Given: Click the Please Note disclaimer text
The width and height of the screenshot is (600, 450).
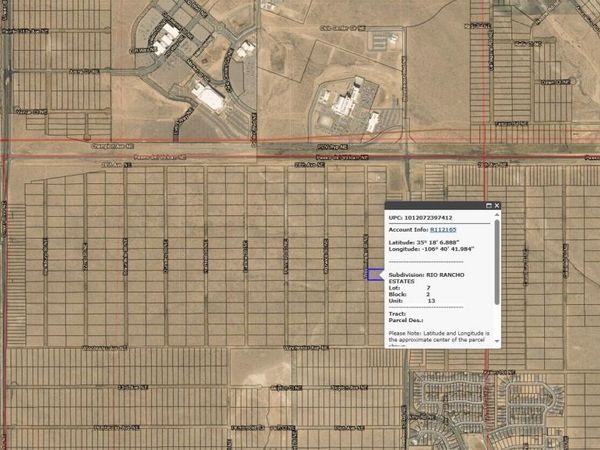Looking at the screenshot, I should tap(439, 338).
